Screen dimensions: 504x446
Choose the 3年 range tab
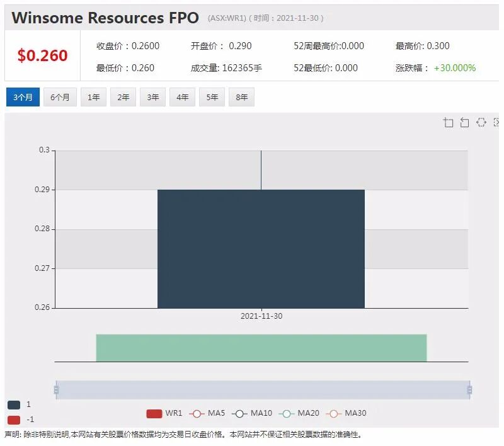click(x=152, y=97)
